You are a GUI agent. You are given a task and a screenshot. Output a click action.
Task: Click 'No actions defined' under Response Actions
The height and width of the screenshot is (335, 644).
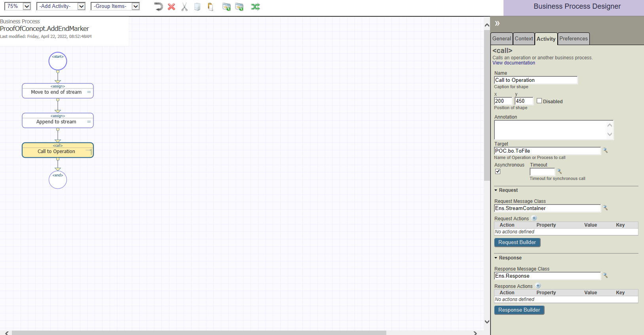click(x=515, y=299)
